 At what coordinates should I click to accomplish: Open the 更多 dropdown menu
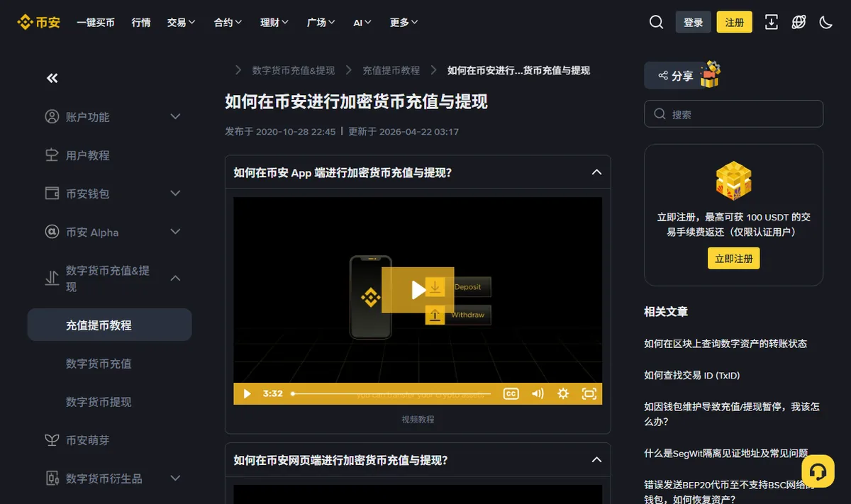point(404,22)
